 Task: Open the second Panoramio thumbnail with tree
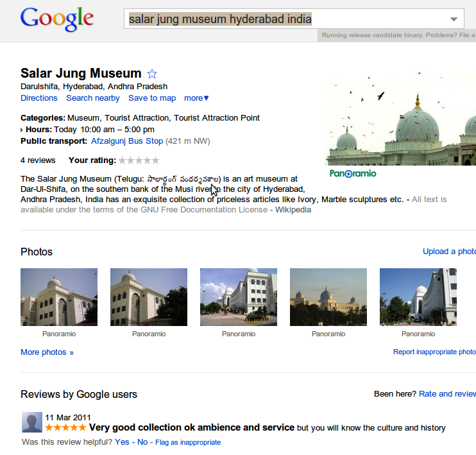coord(149,297)
